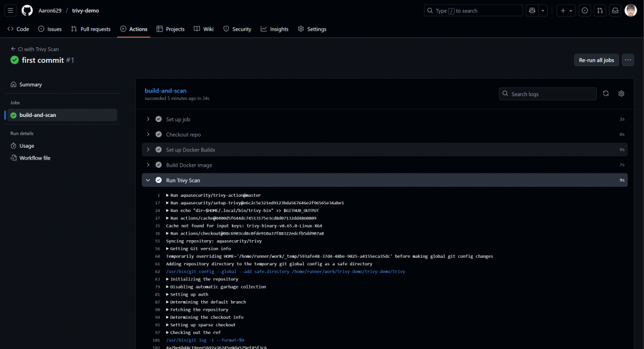The width and height of the screenshot is (644, 349).
Task: Expand the Checkout repo step
Action: point(384,135)
